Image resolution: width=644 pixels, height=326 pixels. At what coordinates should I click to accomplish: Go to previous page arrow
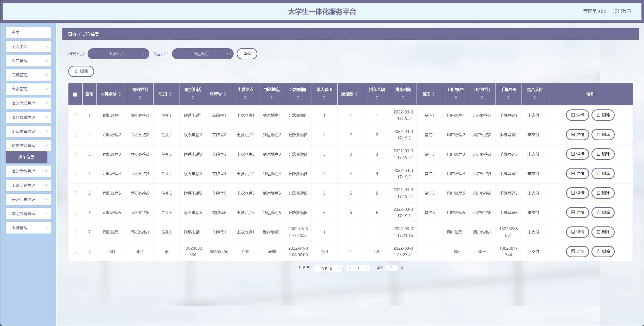point(350,268)
